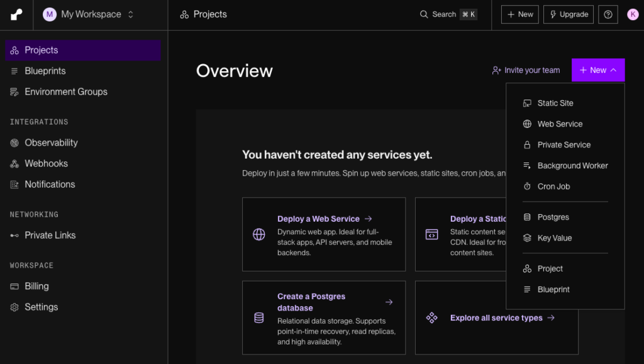
Task: Click the Search field in top bar
Action: (448, 14)
